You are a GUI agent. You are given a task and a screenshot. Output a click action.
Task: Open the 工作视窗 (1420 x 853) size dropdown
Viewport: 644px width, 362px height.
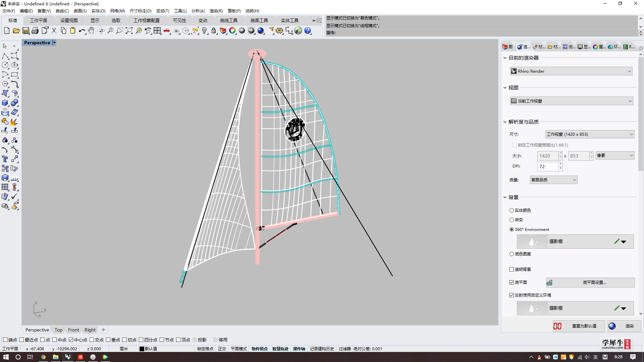coord(590,134)
